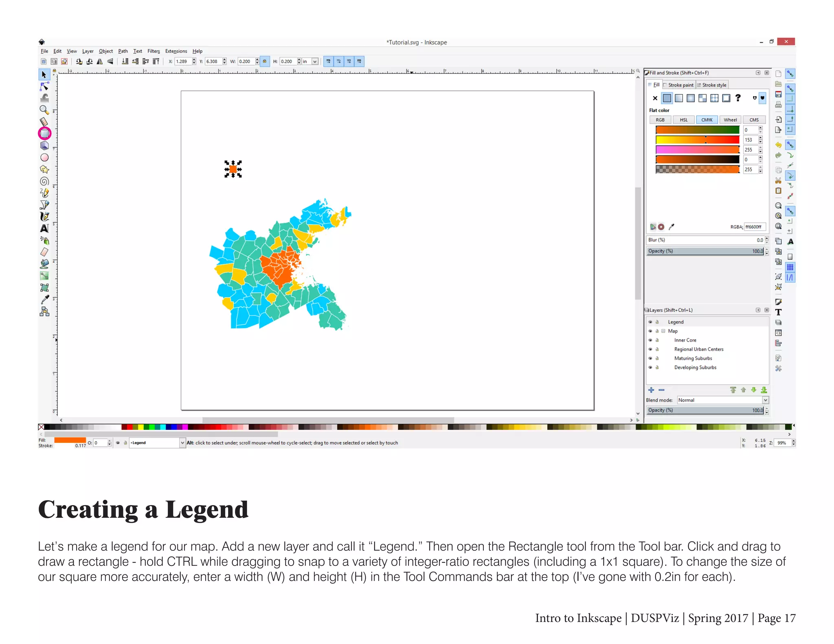Select the Calligraphy tool
The width and height of the screenshot is (834, 644).
pos(44,217)
